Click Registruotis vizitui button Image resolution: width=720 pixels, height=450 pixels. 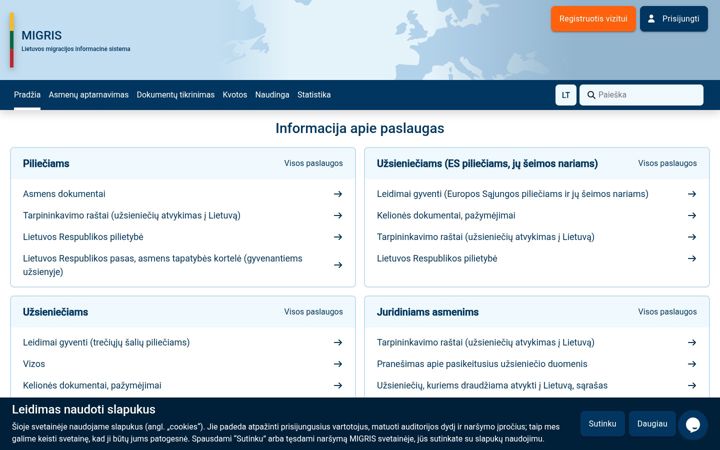pos(593,19)
